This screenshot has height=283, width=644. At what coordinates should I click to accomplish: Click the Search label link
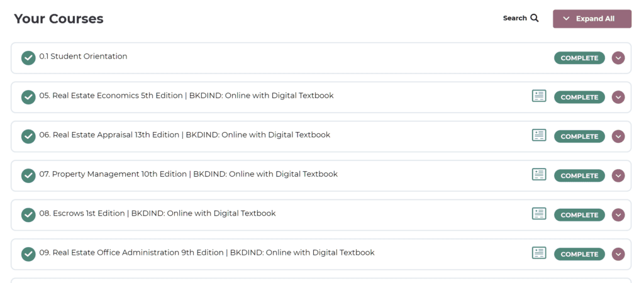(514, 18)
